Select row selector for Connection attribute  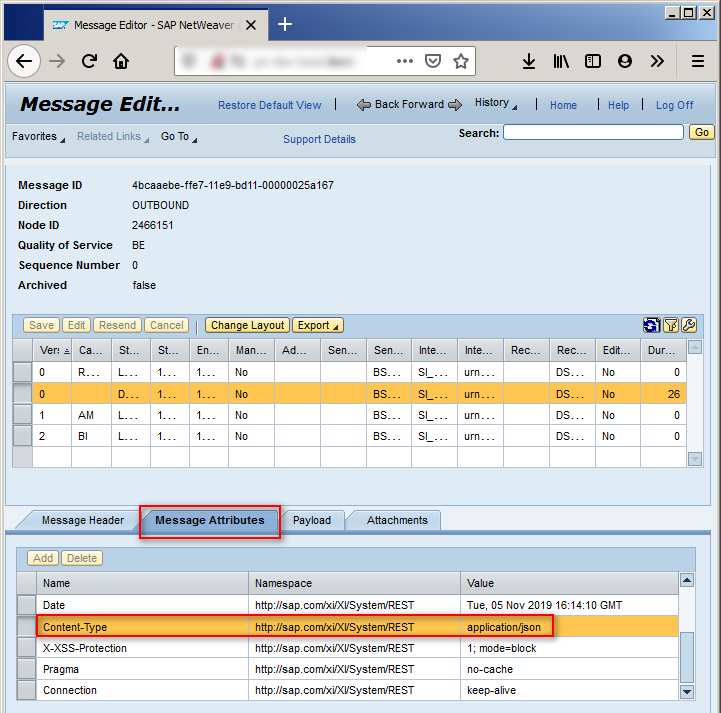click(26, 690)
